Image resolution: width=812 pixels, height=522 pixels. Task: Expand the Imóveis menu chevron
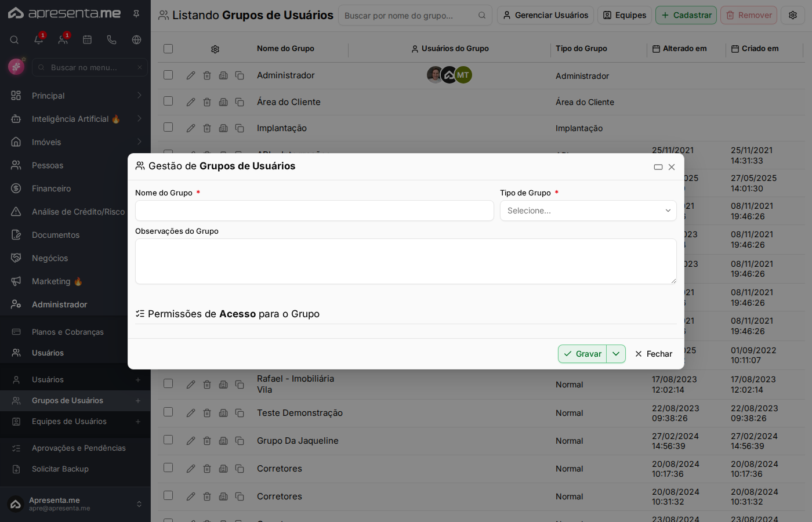tap(139, 142)
